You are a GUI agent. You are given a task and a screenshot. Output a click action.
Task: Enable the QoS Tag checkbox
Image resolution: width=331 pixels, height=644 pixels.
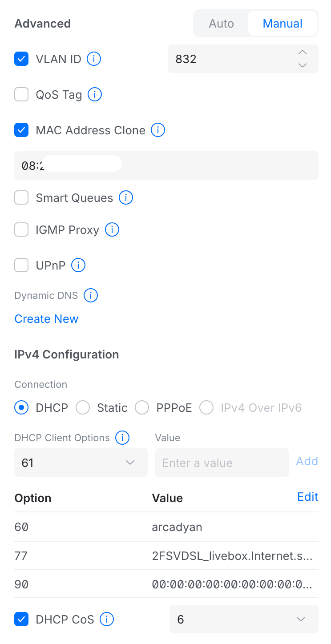click(x=21, y=94)
